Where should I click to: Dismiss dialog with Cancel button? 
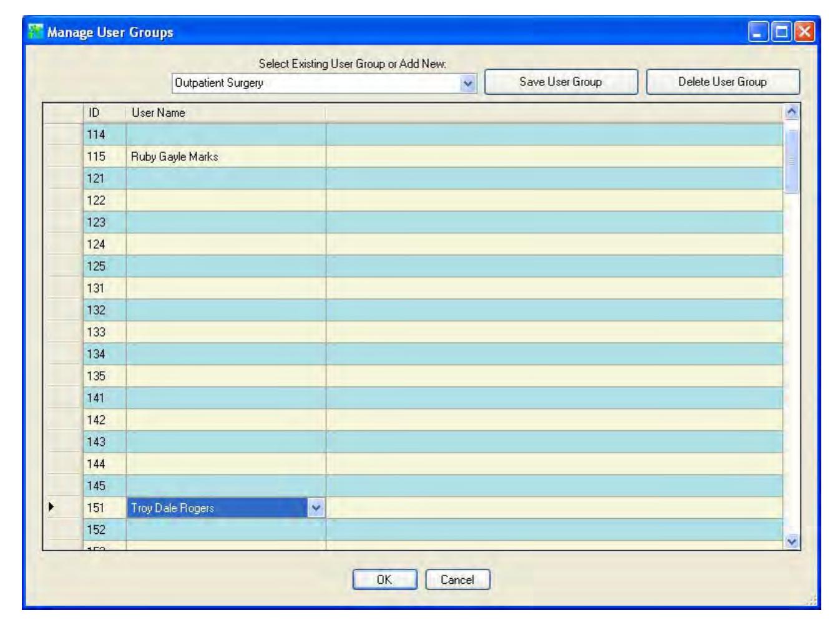pos(457,579)
